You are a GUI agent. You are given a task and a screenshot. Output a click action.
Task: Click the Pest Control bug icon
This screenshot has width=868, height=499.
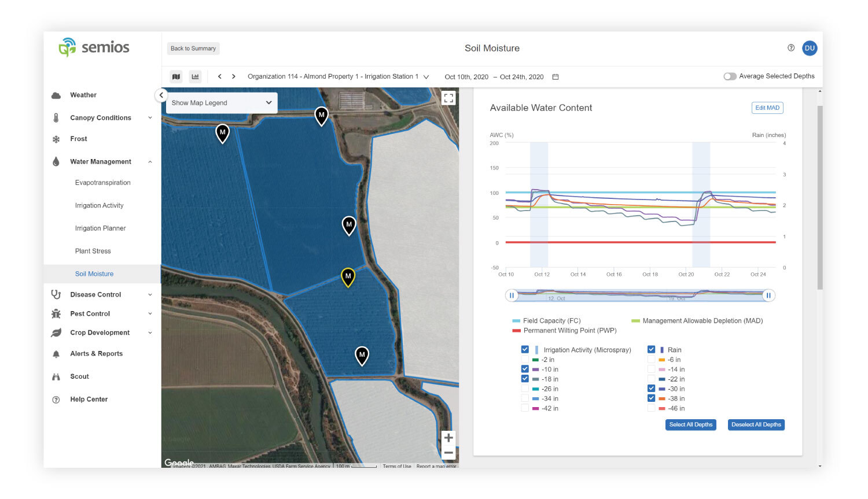pyautogui.click(x=56, y=313)
